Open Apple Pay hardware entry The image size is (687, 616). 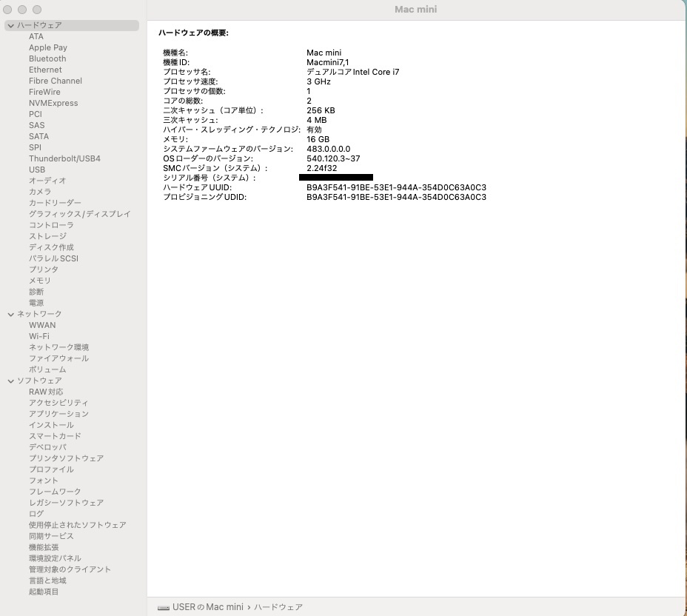click(x=48, y=48)
